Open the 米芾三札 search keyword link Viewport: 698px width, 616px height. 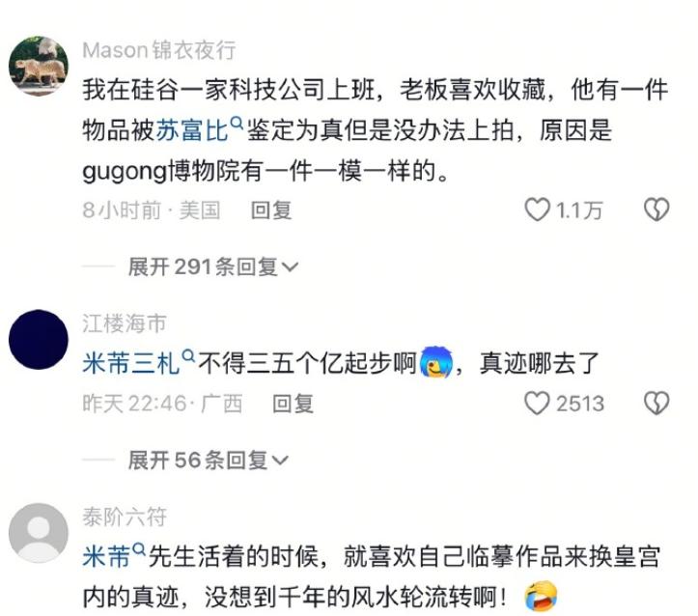click(131, 364)
